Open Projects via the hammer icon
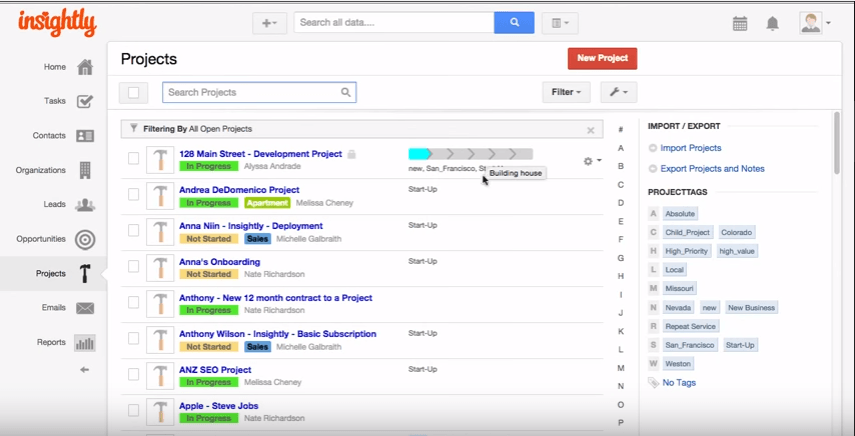 click(85, 274)
